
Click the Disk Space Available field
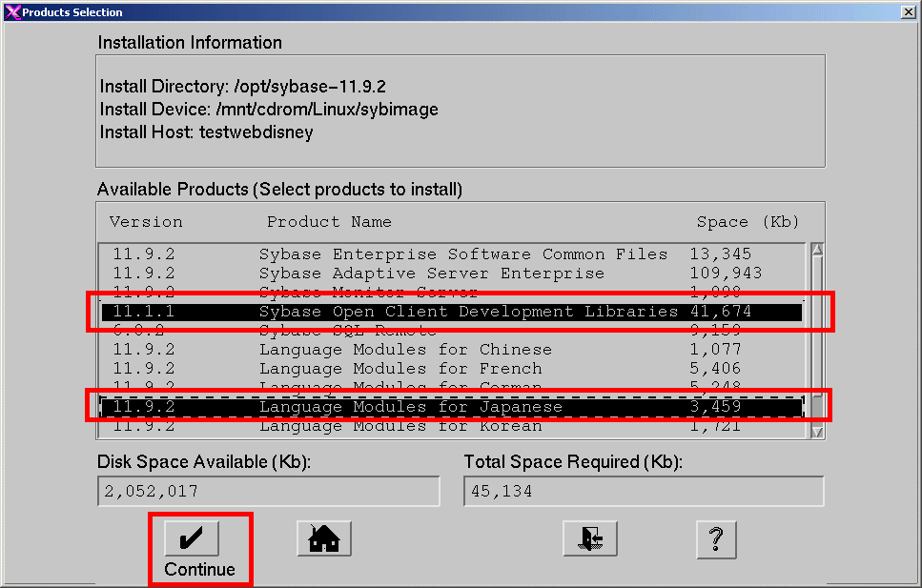click(x=269, y=491)
